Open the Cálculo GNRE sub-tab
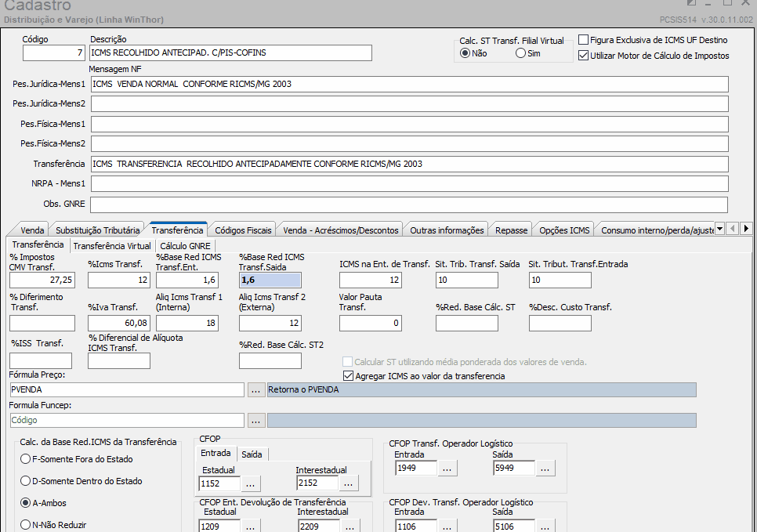 pos(186,246)
